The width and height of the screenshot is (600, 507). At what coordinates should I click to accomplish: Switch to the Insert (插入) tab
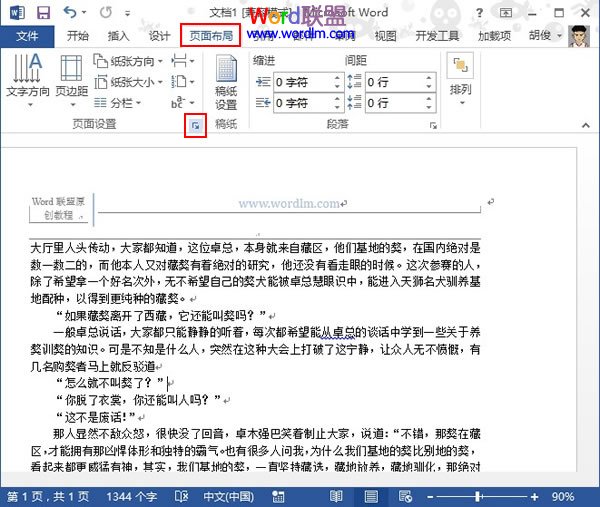pyautogui.click(x=118, y=36)
